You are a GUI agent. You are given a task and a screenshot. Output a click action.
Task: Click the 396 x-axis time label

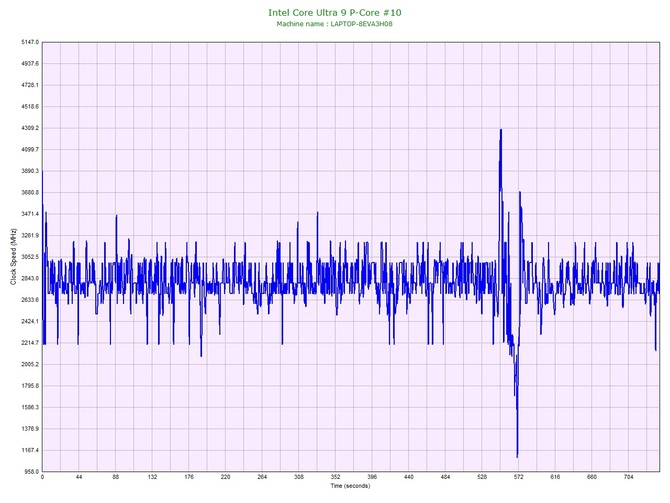(372, 477)
